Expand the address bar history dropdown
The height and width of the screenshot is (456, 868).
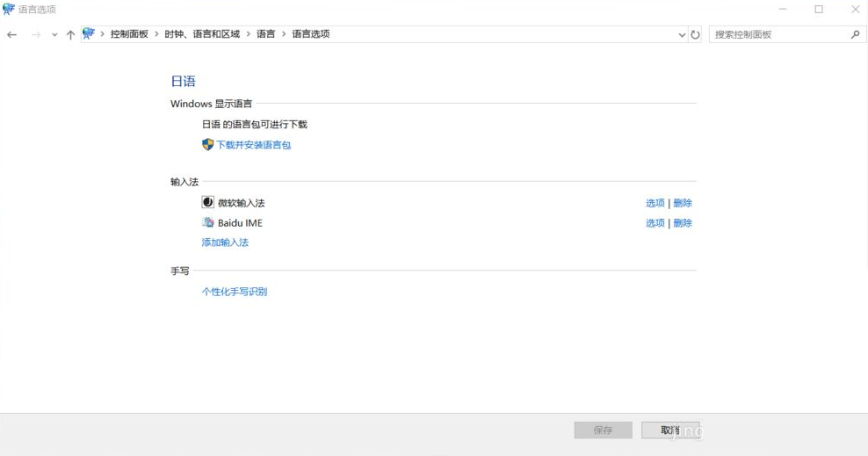[682, 34]
